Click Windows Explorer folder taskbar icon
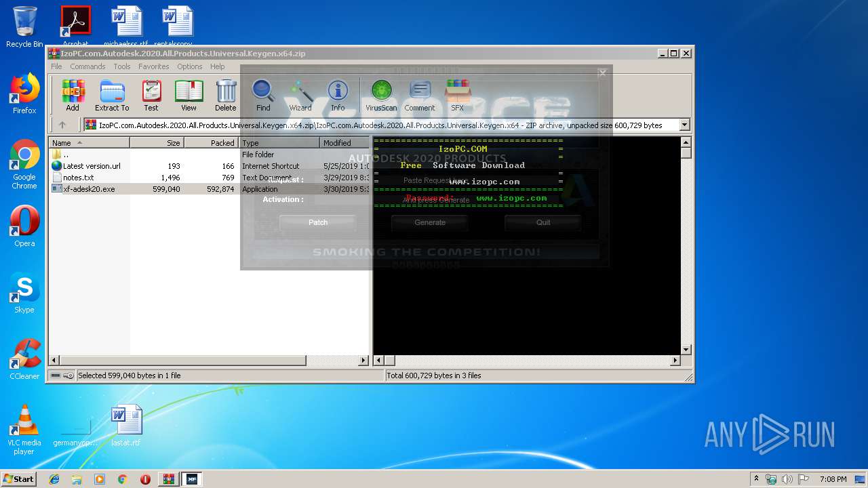Image resolution: width=868 pixels, height=488 pixels. [x=77, y=479]
